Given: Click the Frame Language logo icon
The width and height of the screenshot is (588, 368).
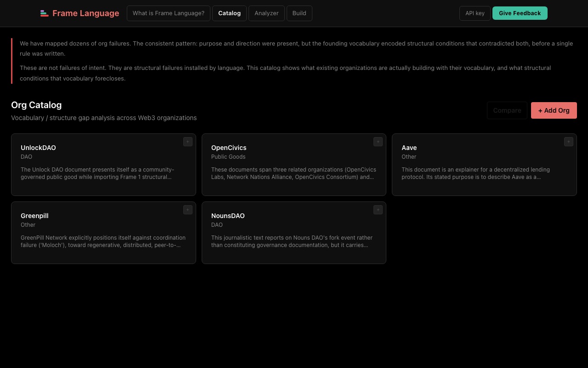Looking at the screenshot, I should coord(45,13).
